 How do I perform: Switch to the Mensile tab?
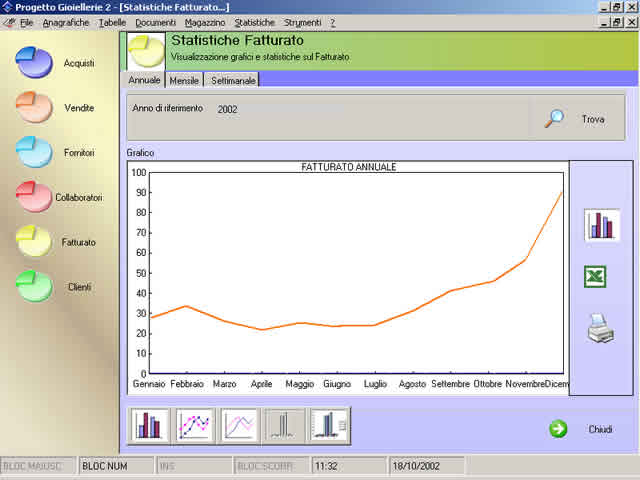(x=184, y=80)
